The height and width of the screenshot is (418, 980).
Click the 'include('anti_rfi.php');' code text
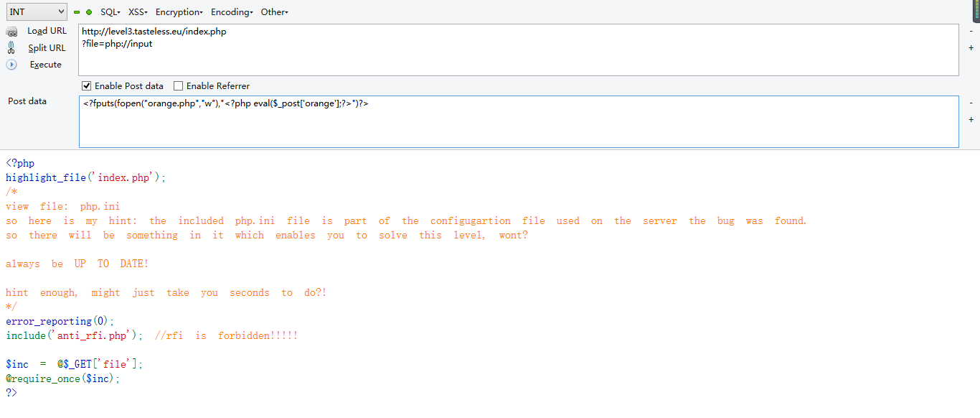pyautogui.click(x=75, y=335)
